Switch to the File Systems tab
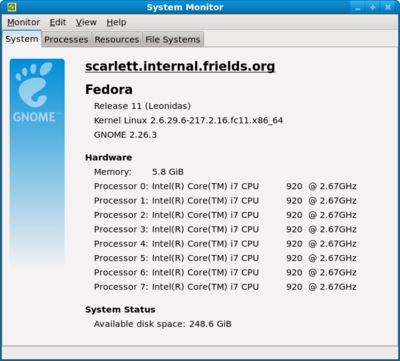 173,40
